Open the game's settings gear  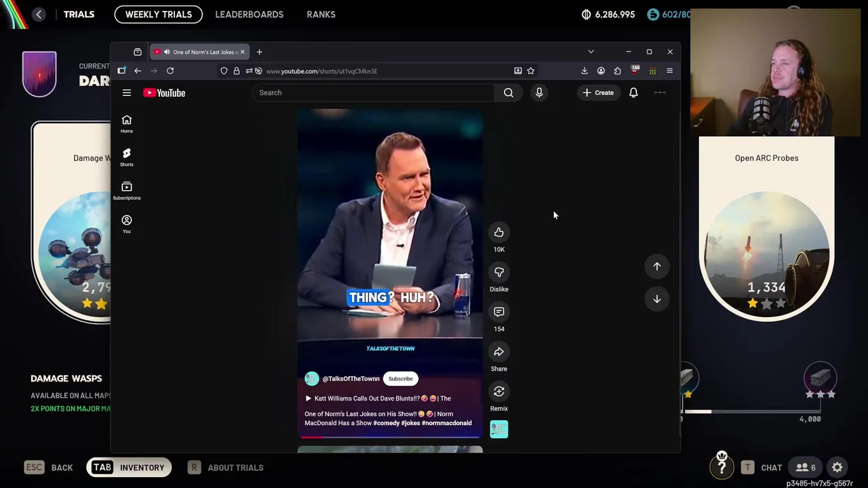[x=837, y=468]
